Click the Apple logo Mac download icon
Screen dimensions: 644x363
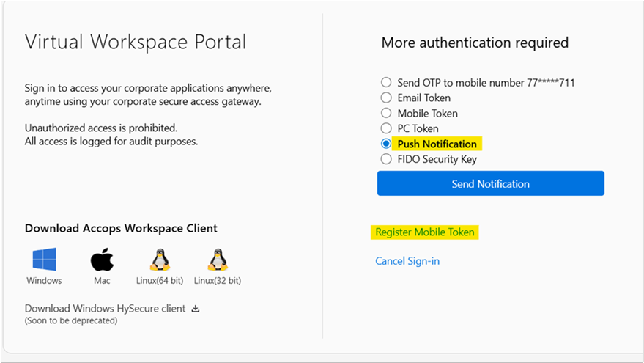[103, 260]
